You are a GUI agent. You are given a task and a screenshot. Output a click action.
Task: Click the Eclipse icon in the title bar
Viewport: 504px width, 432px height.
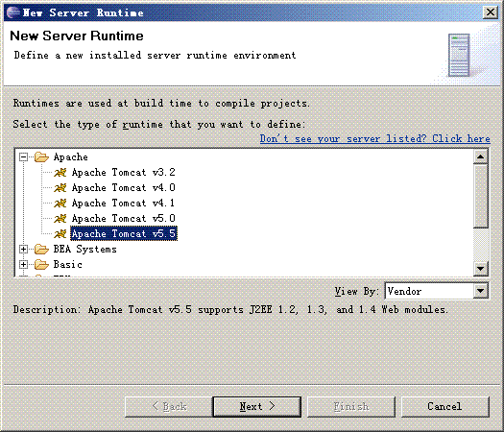(13, 12)
